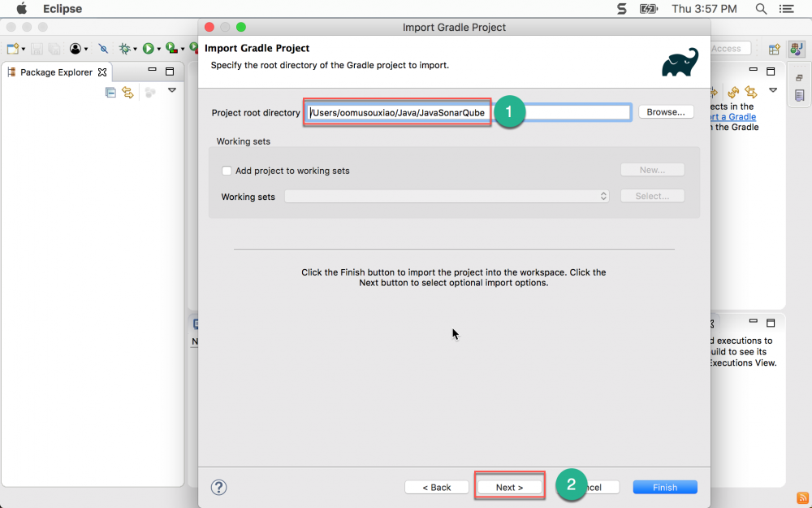Click the < Back button

pyautogui.click(x=437, y=487)
